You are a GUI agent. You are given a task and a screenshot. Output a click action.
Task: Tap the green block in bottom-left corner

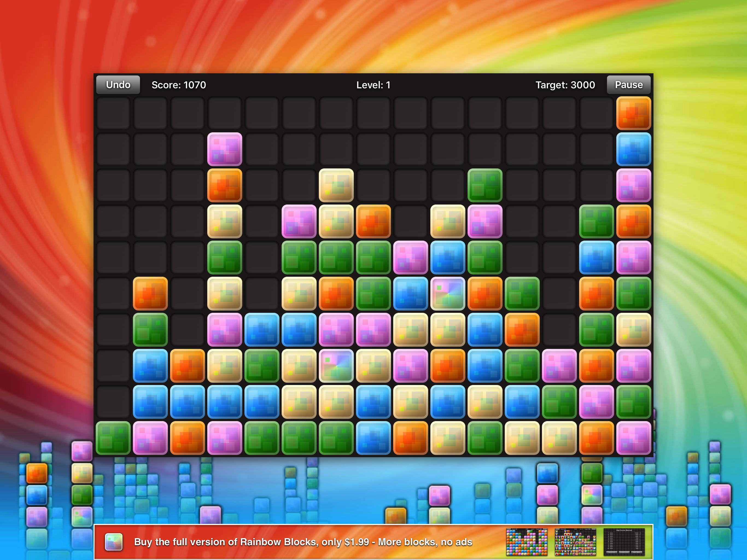(x=113, y=438)
